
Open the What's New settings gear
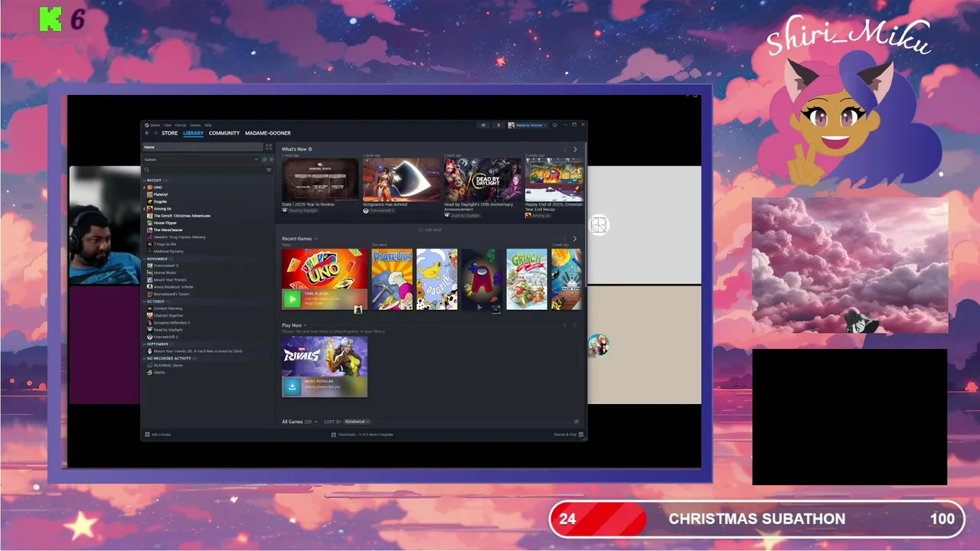pyautogui.click(x=310, y=149)
